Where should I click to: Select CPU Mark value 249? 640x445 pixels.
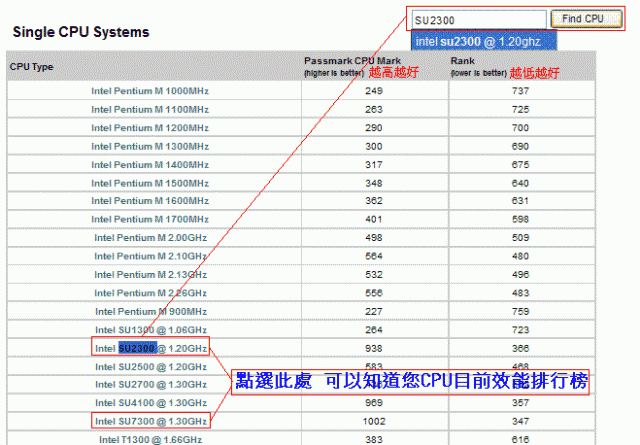pos(374,91)
